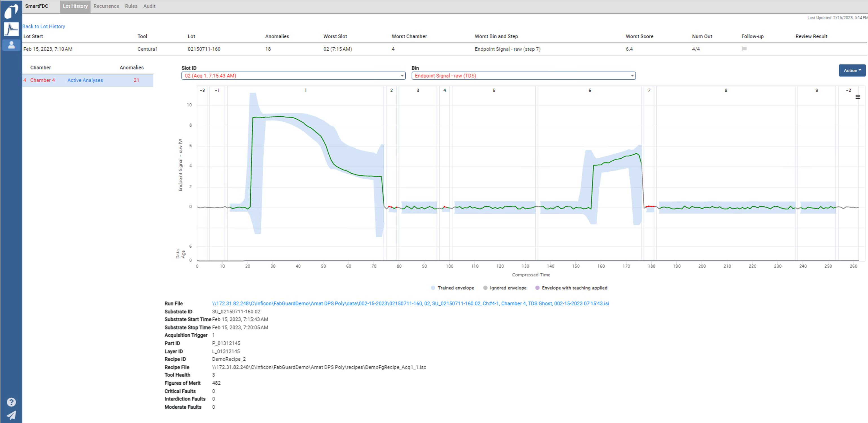Expand the Action dropdown button
The image size is (868, 423).
(852, 70)
